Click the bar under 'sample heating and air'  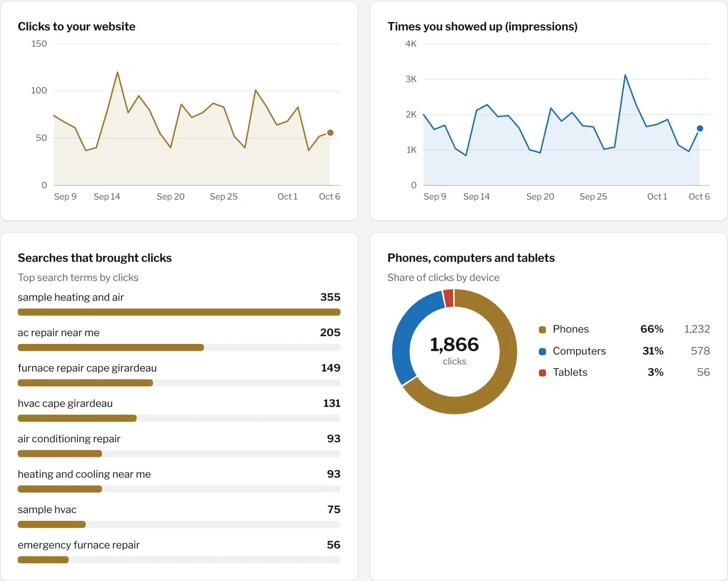click(179, 312)
